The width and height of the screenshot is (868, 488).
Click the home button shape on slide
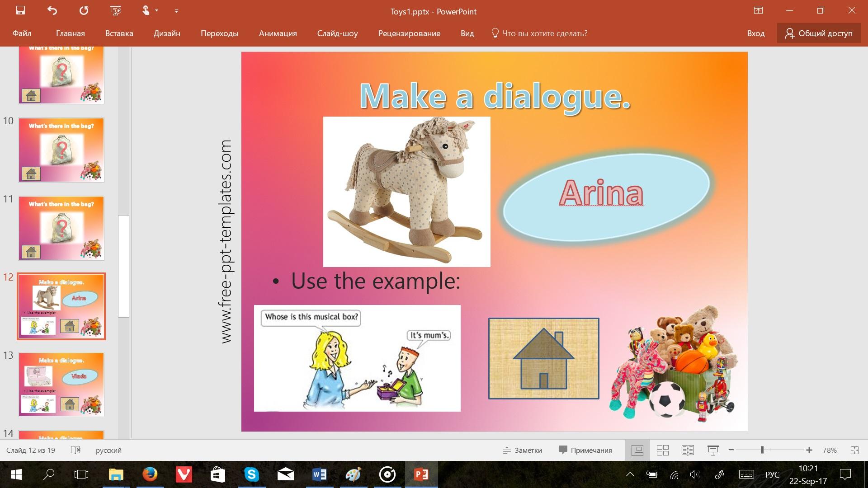[543, 358]
